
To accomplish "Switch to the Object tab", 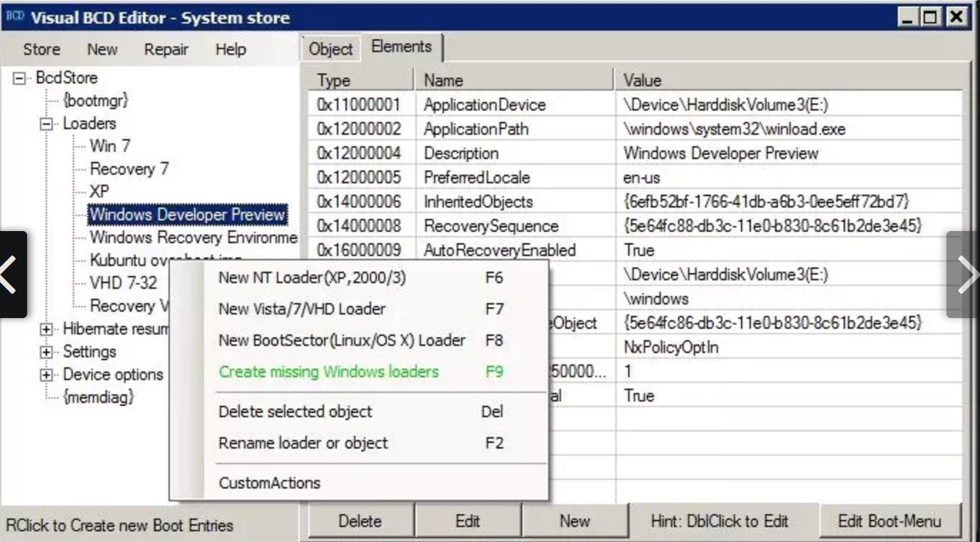I will pos(330,49).
